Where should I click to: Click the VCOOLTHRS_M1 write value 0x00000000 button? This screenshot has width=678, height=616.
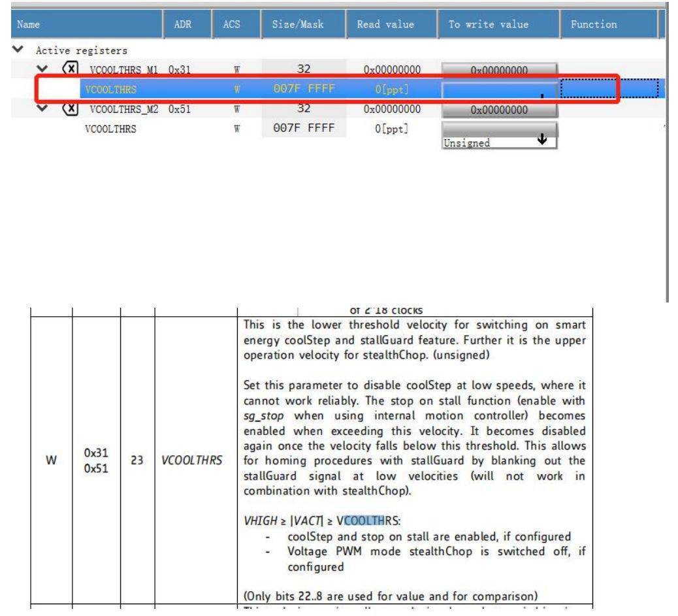pyautogui.click(x=500, y=69)
